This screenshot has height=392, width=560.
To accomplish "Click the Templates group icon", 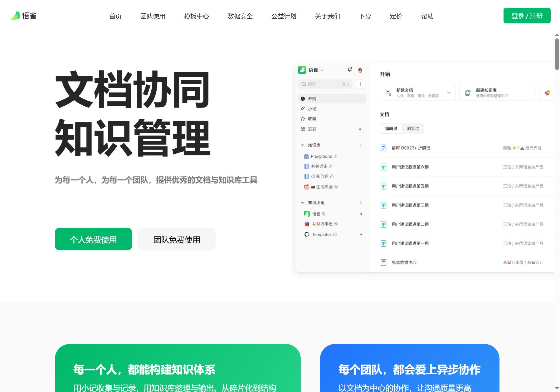I will pos(307,234).
